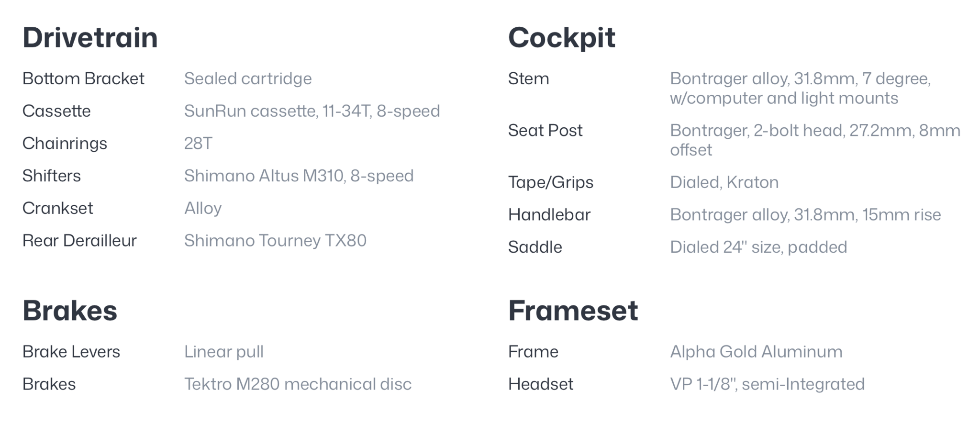Select the Saddle Dialed 24" value
Image resolution: width=980 pixels, height=424 pixels.
tap(758, 247)
